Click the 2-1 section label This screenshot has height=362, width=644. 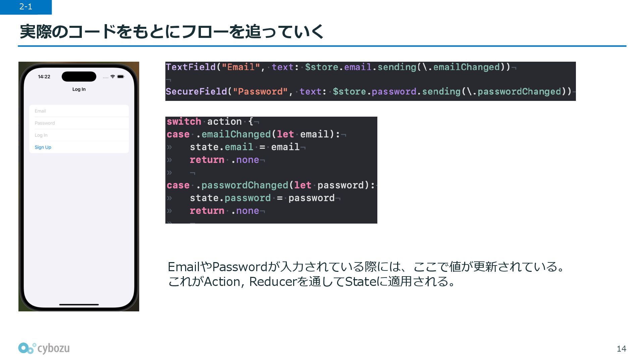[x=26, y=7]
